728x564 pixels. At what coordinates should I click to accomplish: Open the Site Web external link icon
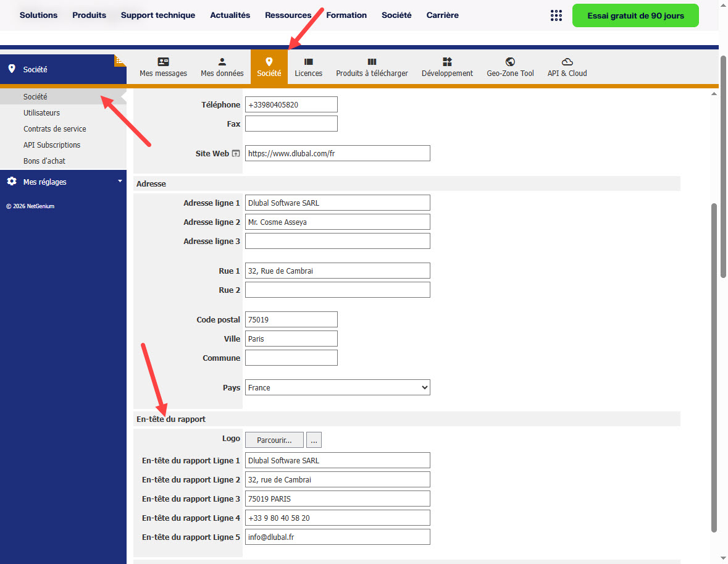click(x=236, y=153)
